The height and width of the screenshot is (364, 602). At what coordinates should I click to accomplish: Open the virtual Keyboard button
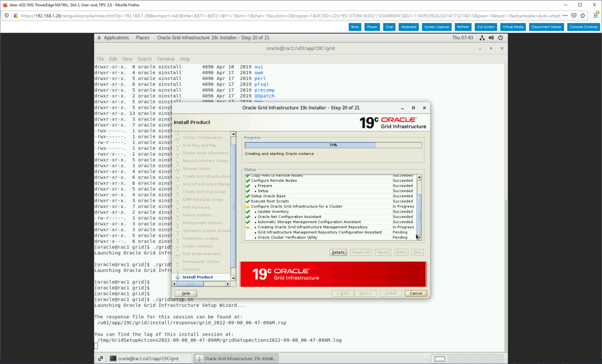(409, 27)
